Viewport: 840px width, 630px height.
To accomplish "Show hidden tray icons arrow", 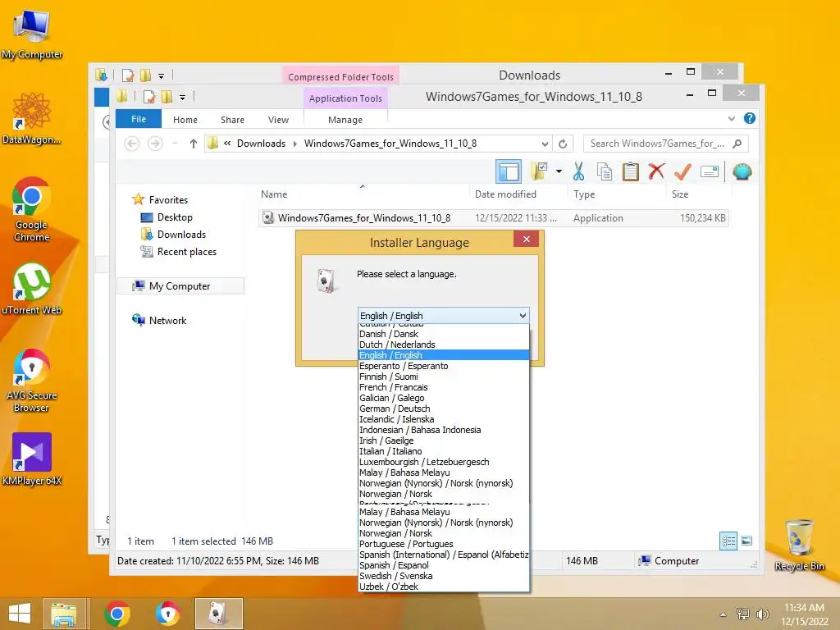I will [724, 614].
